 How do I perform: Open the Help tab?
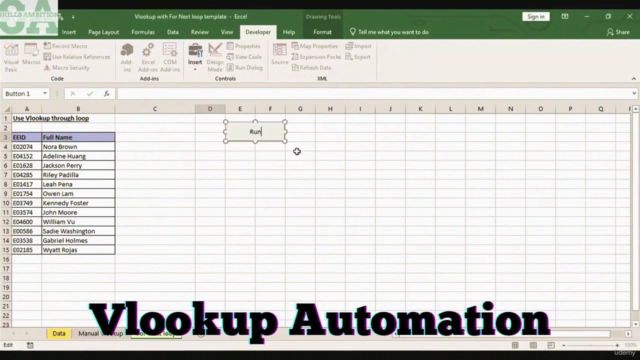click(x=289, y=32)
